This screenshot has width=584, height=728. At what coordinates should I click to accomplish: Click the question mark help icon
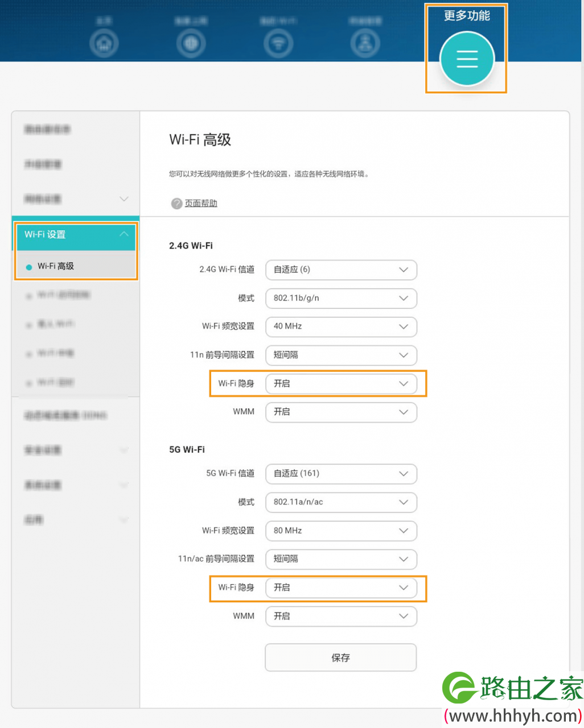(177, 204)
